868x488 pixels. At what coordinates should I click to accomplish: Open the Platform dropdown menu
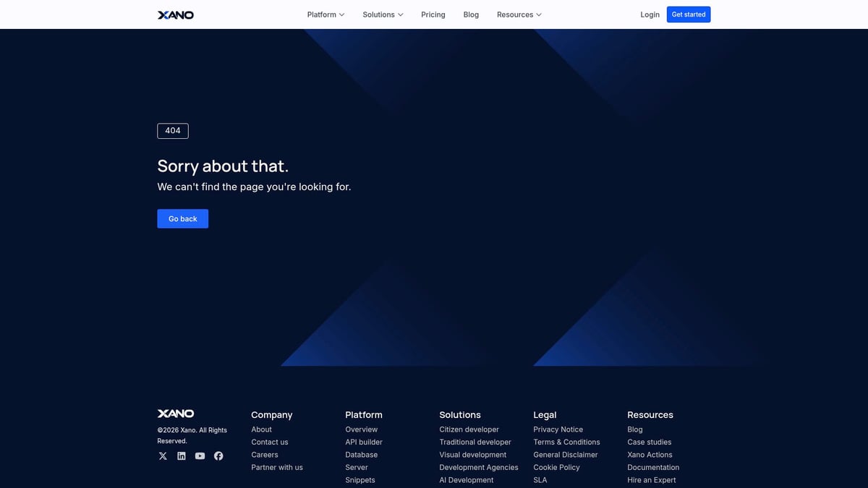pyautogui.click(x=325, y=14)
